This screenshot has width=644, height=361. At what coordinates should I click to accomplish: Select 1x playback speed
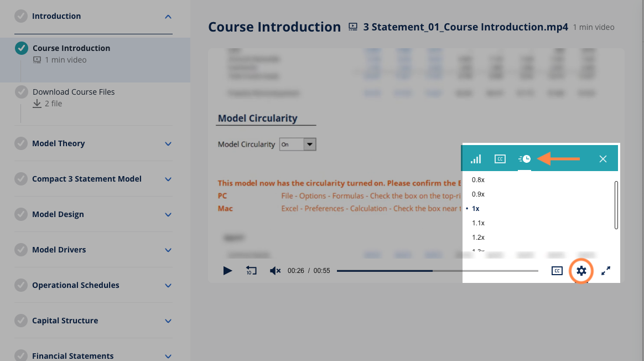(x=476, y=208)
